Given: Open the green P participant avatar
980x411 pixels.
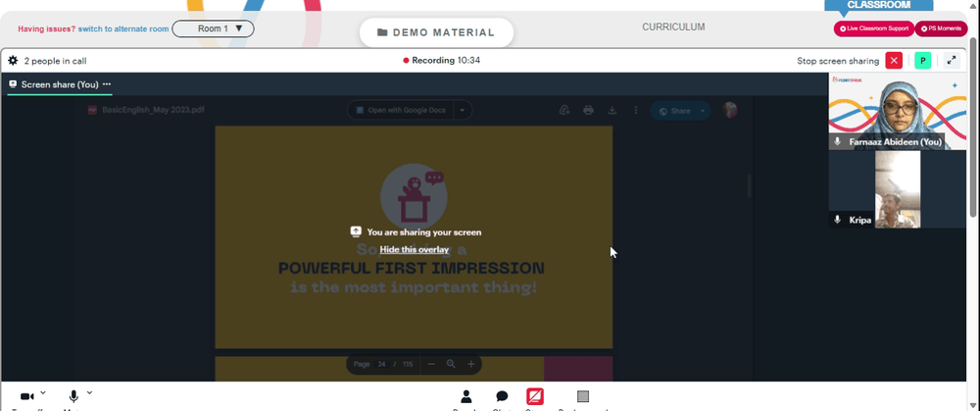Looking at the screenshot, I should 922,61.
